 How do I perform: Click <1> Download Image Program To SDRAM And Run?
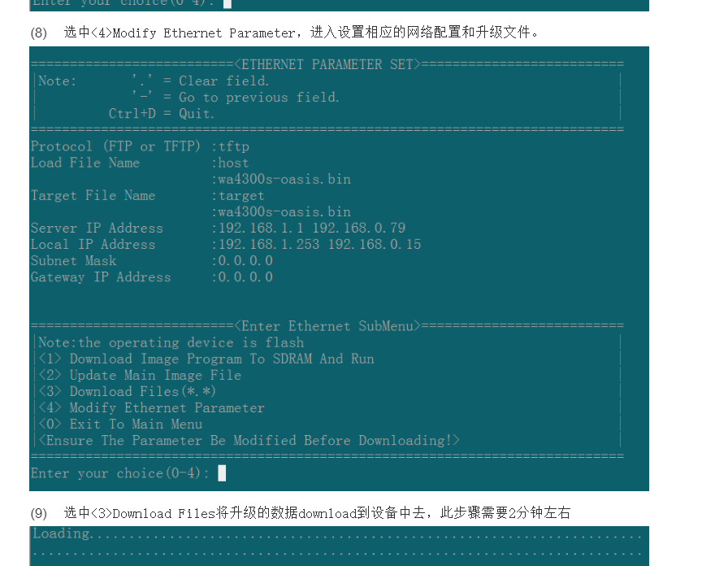(206, 359)
